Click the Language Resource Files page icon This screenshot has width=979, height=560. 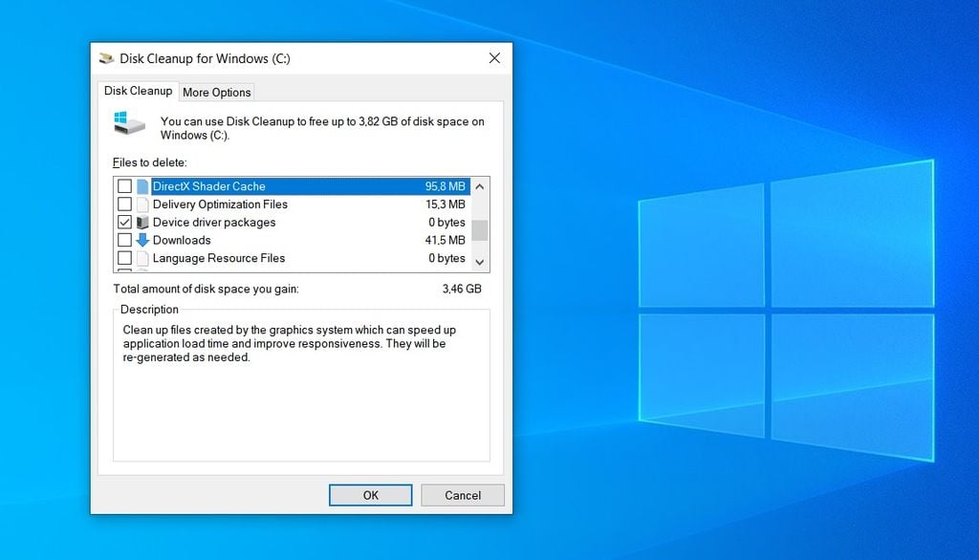142,259
